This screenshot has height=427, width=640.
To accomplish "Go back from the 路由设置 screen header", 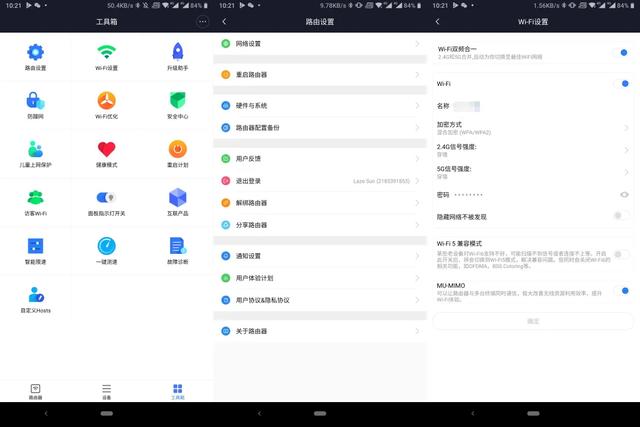I will pyautogui.click(x=224, y=22).
